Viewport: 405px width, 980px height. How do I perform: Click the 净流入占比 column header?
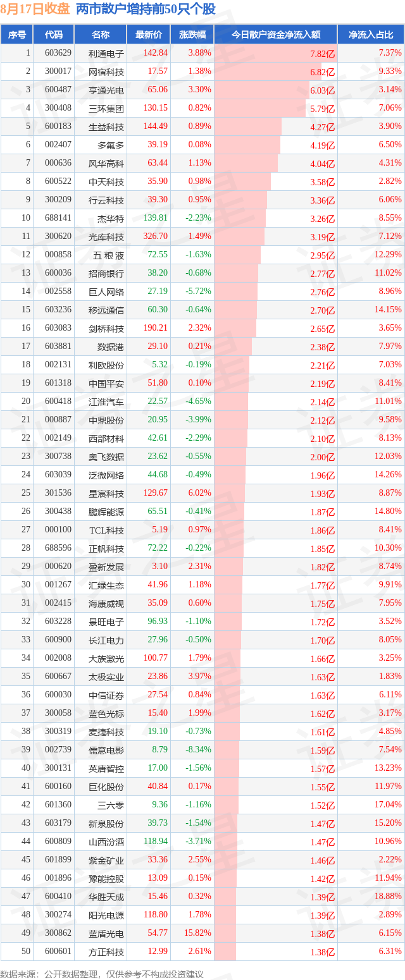point(371,35)
